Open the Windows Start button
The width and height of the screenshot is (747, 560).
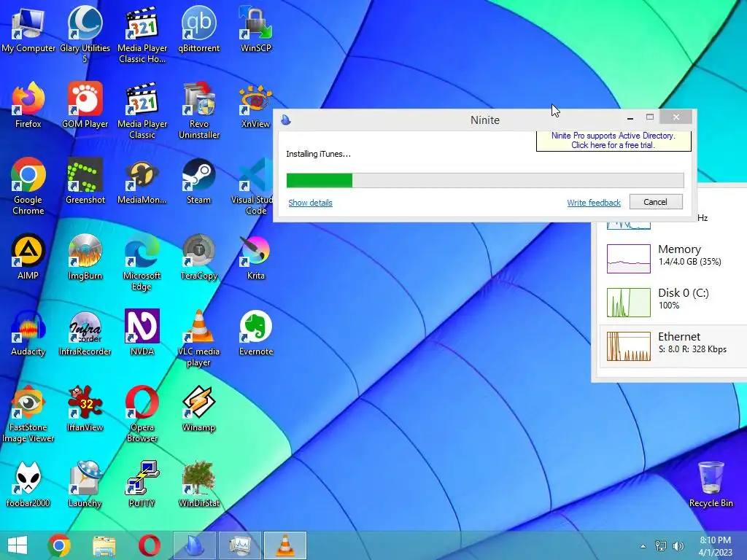coord(18,545)
